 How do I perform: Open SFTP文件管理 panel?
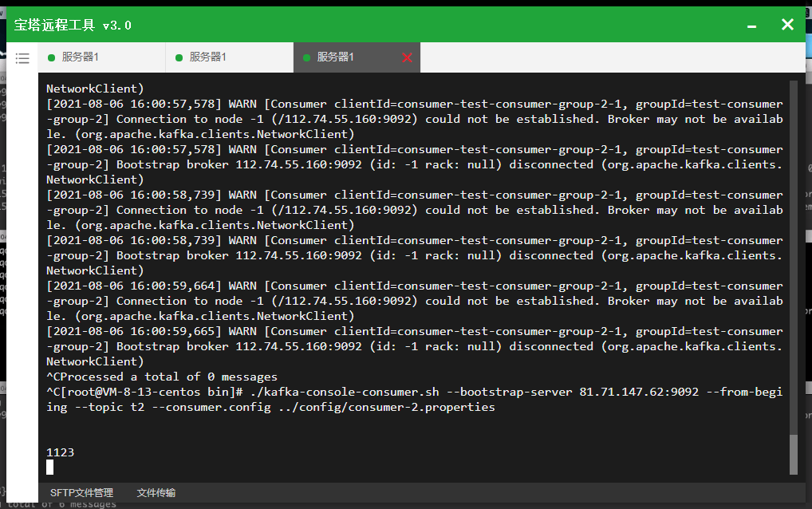[x=82, y=493]
